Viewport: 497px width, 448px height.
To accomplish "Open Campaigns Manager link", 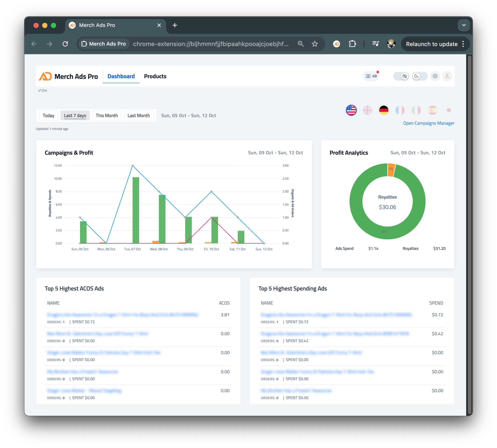I will (429, 123).
